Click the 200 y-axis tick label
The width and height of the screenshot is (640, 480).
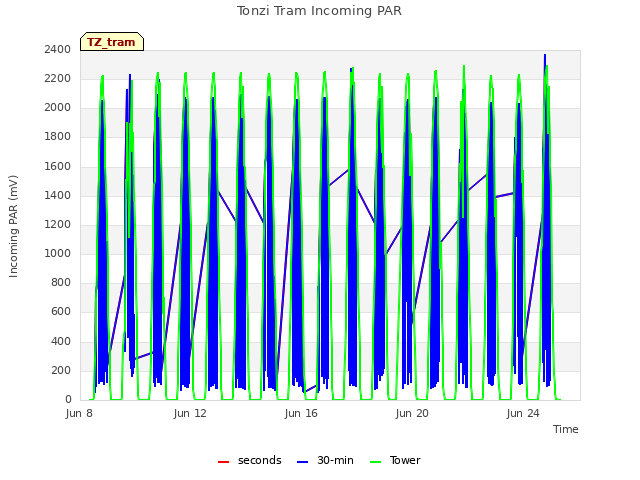61,370
